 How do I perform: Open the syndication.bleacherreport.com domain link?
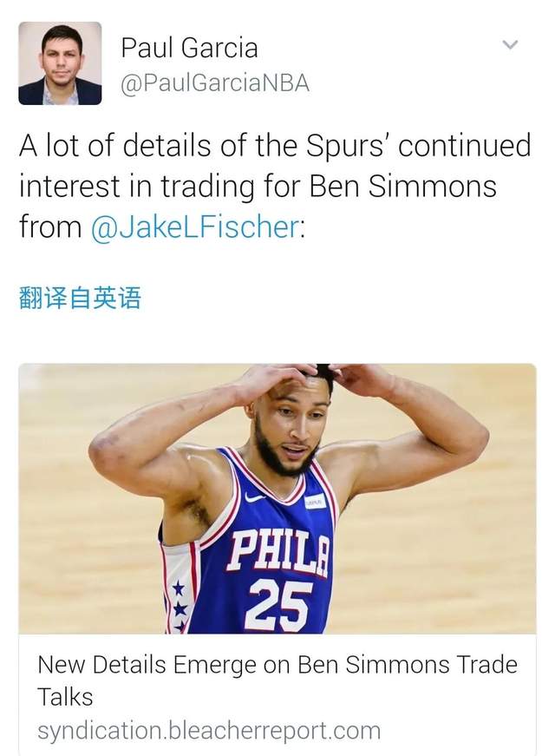click(x=209, y=730)
